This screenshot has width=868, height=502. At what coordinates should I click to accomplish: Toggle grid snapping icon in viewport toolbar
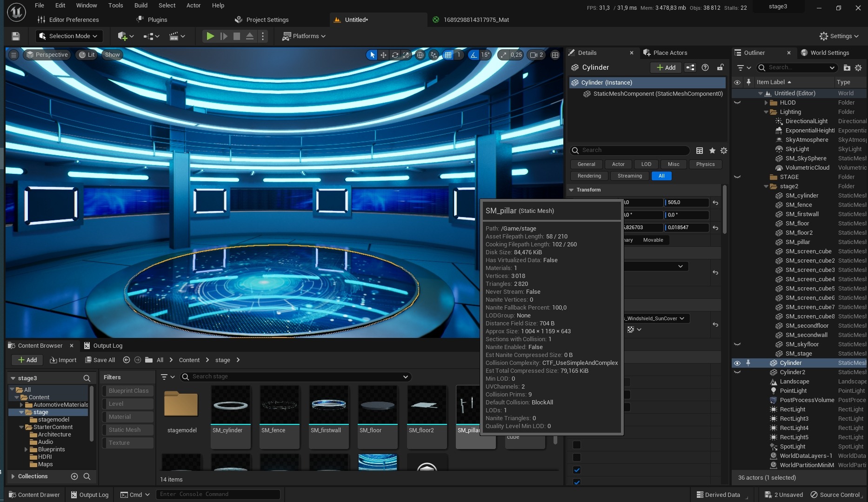[448, 55]
